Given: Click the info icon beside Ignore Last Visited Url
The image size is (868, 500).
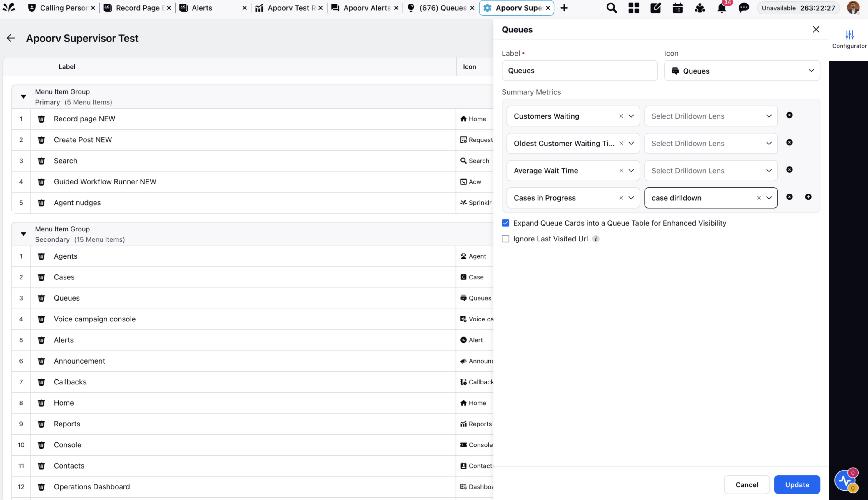Looking at the screenshot, I should (x=596, y=239).
